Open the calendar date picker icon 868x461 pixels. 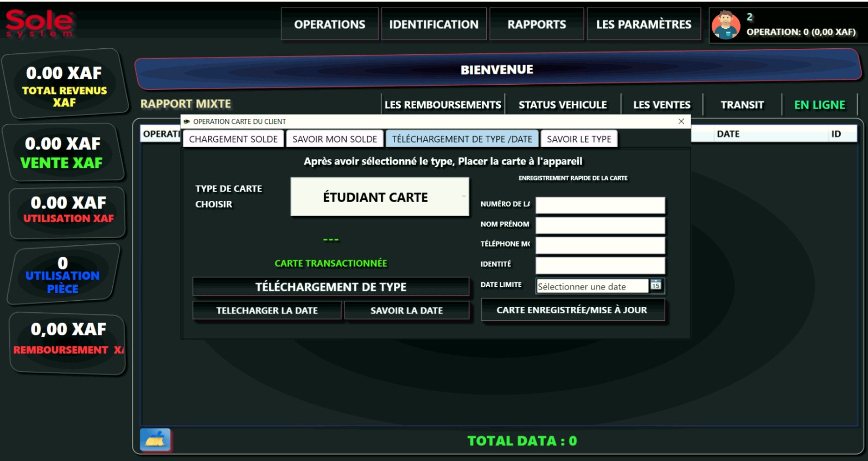tap(656, 286)
